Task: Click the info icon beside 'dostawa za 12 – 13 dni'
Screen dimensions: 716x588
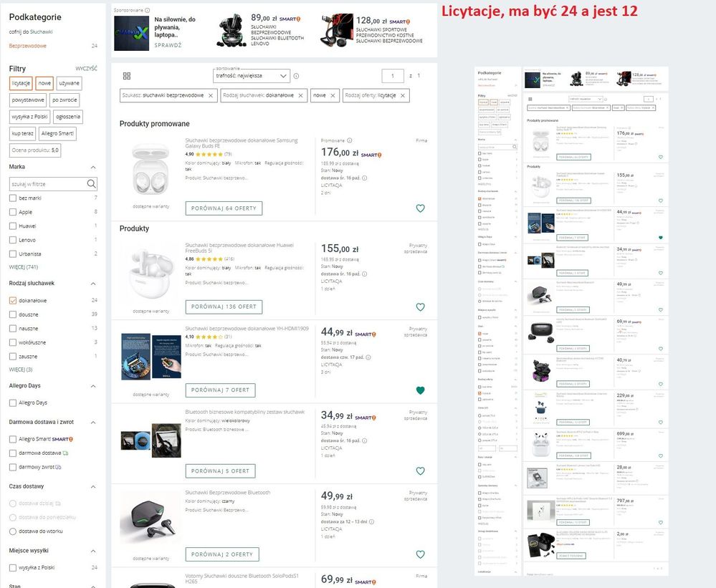Action: coord(371,521)
